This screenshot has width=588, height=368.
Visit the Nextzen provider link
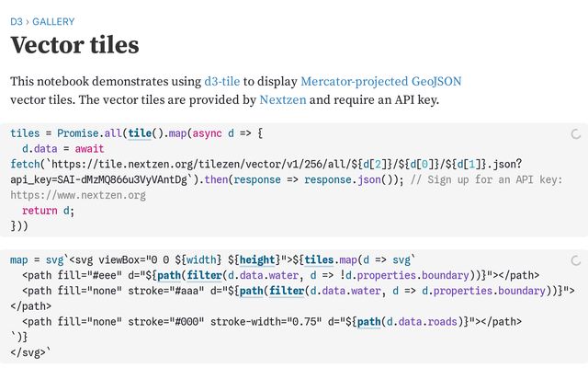(x=281, y=99)
